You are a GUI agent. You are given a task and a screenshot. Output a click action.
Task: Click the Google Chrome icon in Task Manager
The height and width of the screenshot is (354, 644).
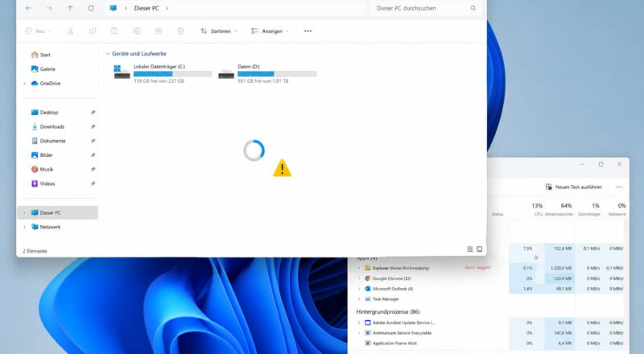[x=368, y=278]
